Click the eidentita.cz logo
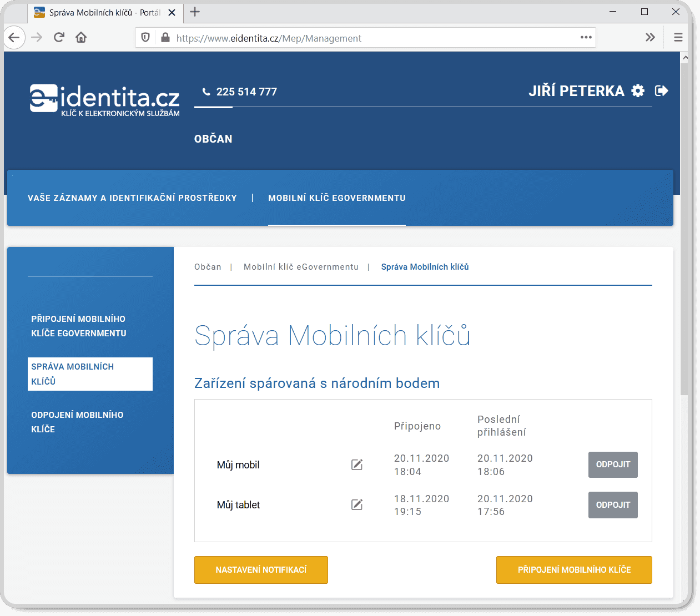 [x=105, y=100]
